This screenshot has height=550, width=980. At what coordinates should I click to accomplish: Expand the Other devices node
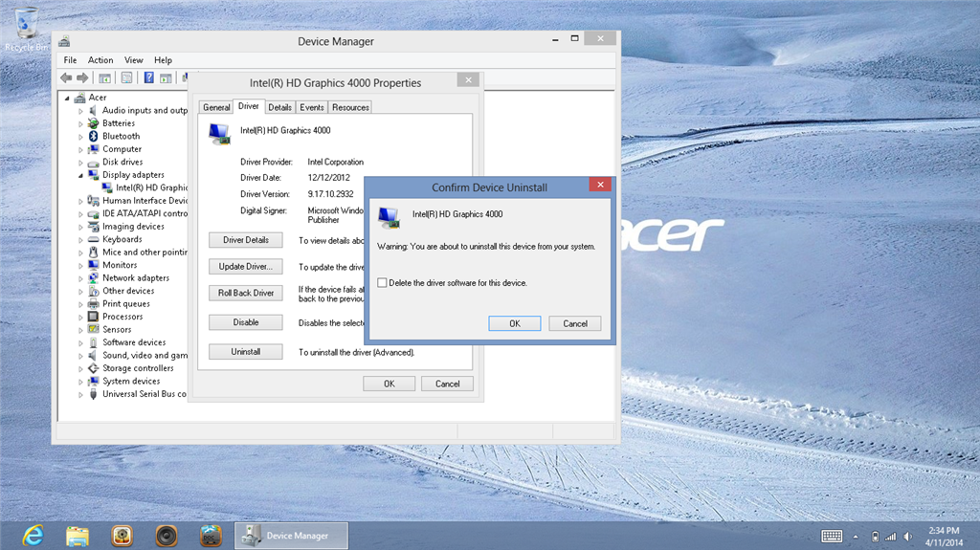(80, 291)
